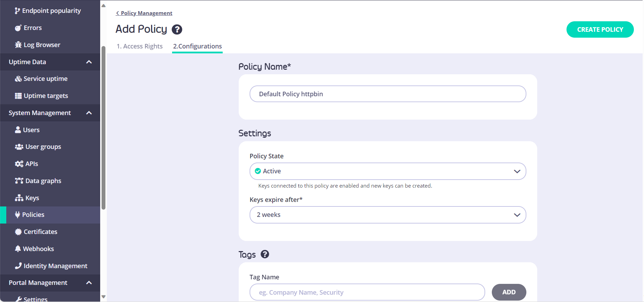
Task: Open Users page label
Action: pos(31,130)
